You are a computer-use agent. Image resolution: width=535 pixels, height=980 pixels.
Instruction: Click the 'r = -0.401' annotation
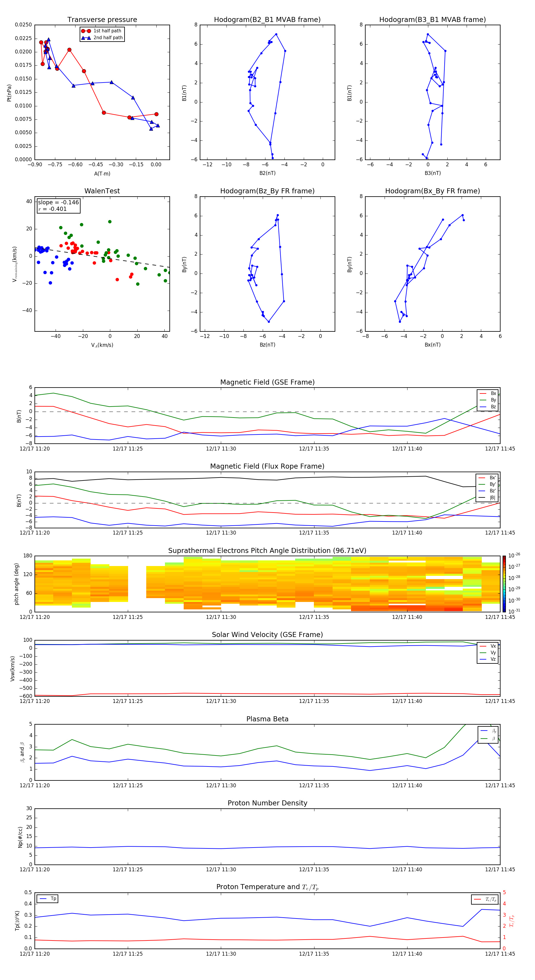click(x=53, y=209)
